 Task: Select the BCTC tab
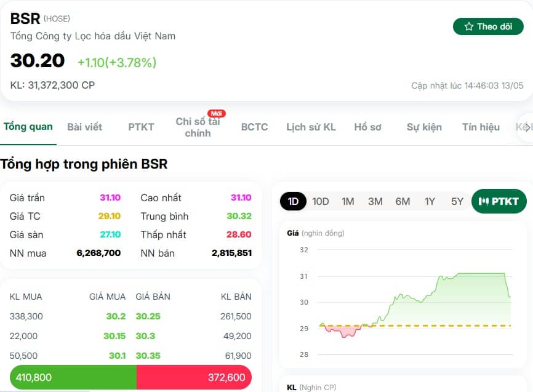(254, 127)
